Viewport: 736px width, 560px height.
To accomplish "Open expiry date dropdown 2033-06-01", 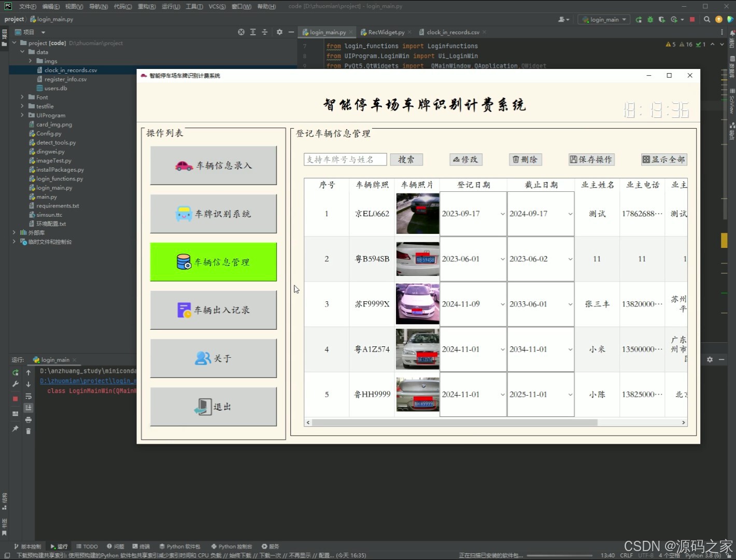I will [x=570, y=304].
